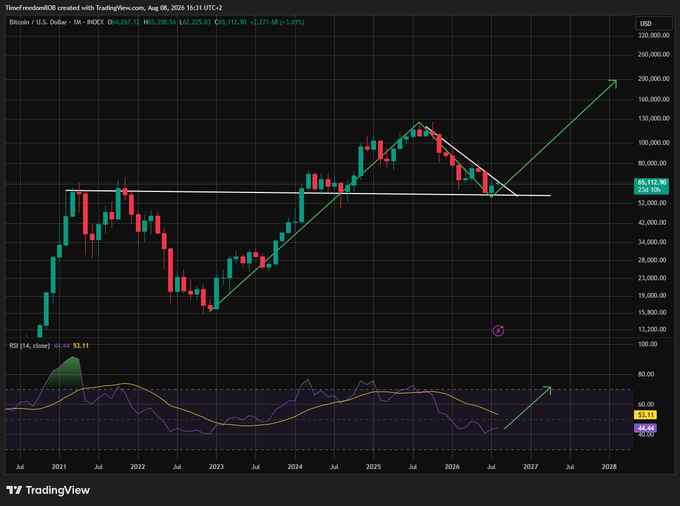Click the 320,000.00 price axis label
Viewport: 680px width, 506px height.
(654, 36)
